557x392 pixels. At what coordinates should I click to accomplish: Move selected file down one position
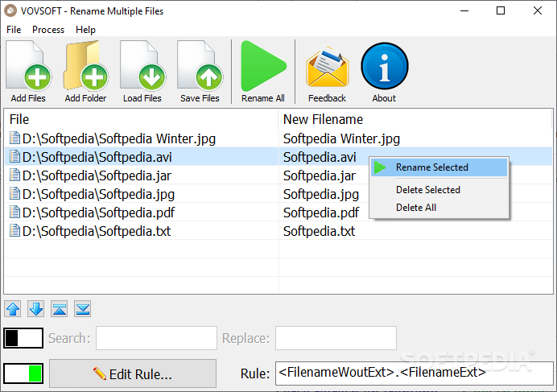36,309
